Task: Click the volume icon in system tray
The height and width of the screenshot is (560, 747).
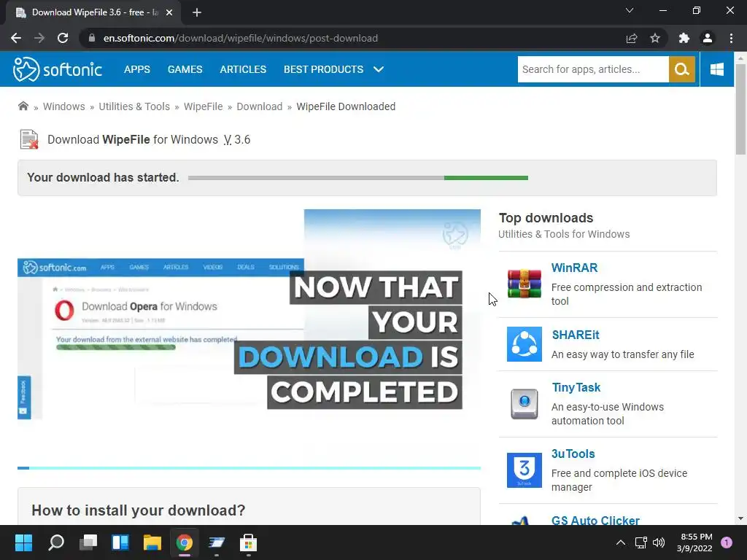Action: tap(659, 542)
